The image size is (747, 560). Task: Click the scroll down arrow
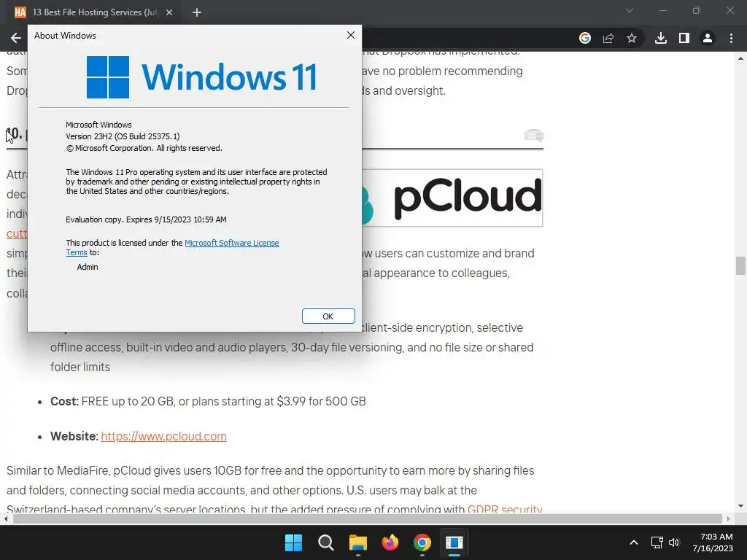[x=740, y=506]
